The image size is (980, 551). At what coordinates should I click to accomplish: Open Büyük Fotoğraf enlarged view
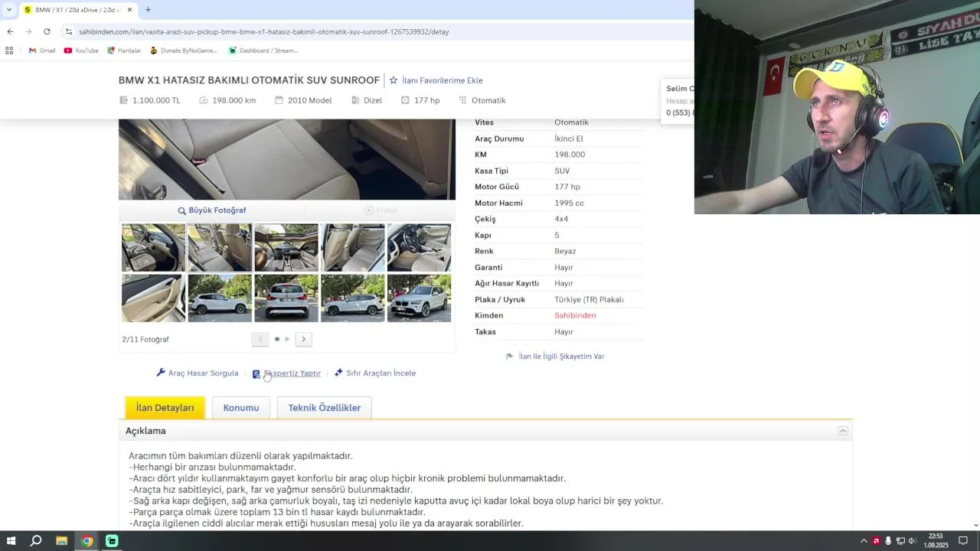click(212, 210)
